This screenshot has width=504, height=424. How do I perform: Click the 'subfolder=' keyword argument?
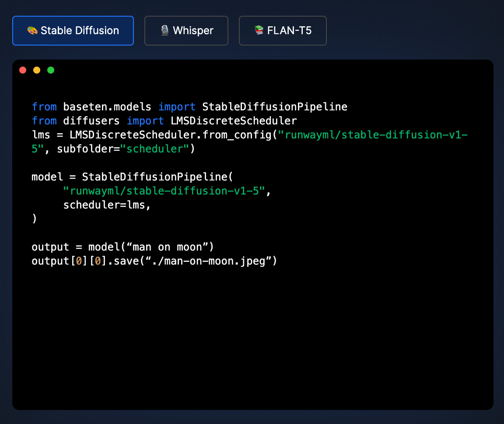pos(88,149)
